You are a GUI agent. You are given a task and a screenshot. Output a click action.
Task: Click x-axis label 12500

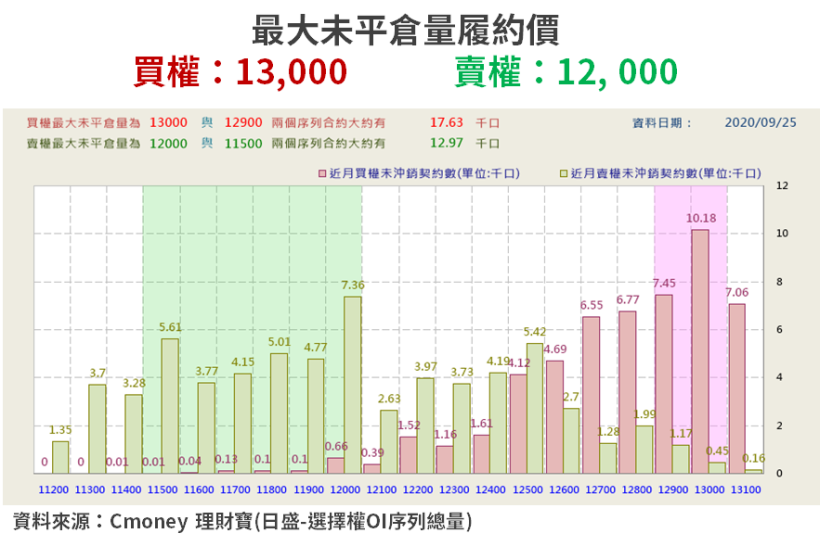coord(528,490)
